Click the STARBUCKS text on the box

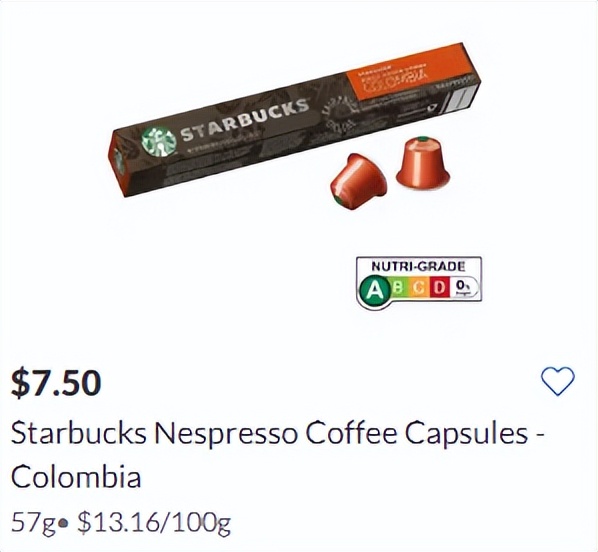pos(245,119)
